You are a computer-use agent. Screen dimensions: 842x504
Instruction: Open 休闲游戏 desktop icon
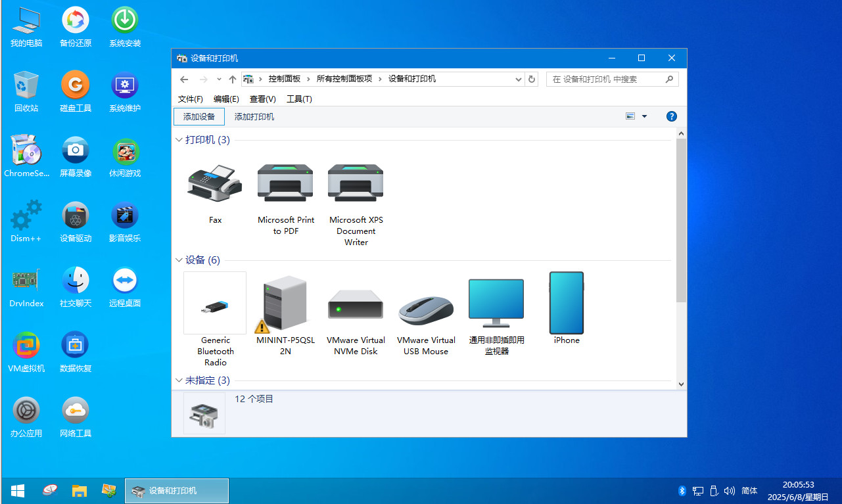tap(125, 156)
